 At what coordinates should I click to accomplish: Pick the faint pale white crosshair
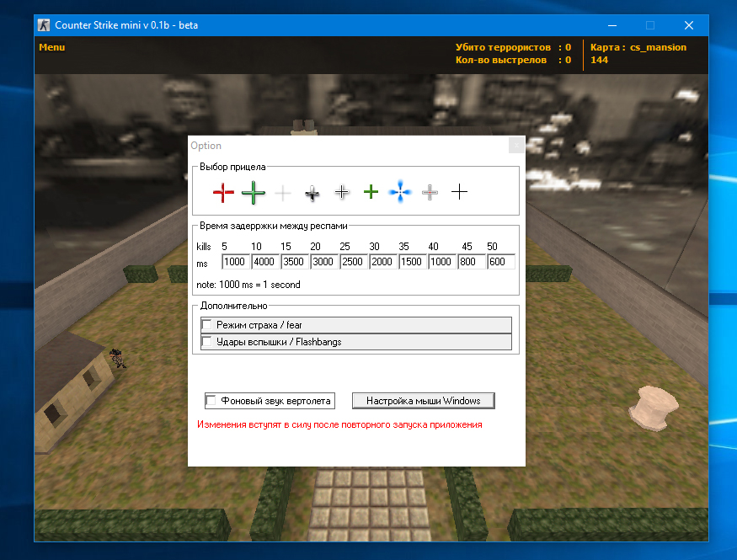(x=283, y=193)
